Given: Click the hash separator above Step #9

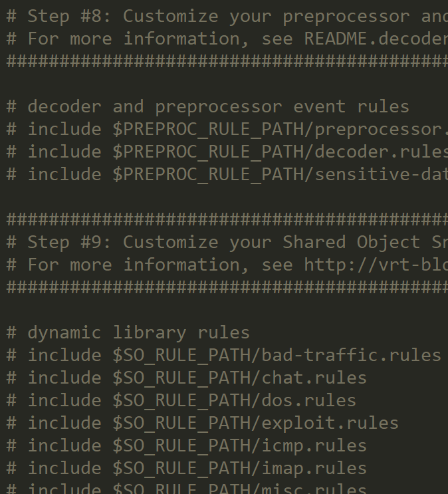Looking at the screenshot, I should [227, 219].
